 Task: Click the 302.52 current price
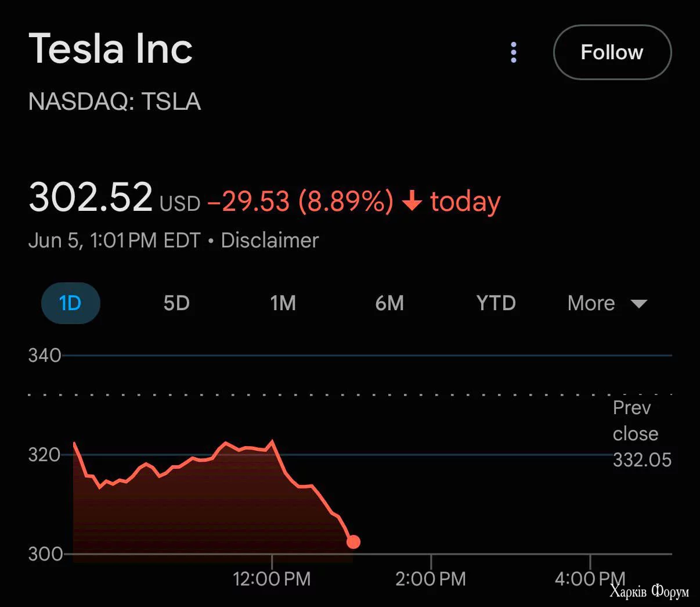[x=91, y=197]
